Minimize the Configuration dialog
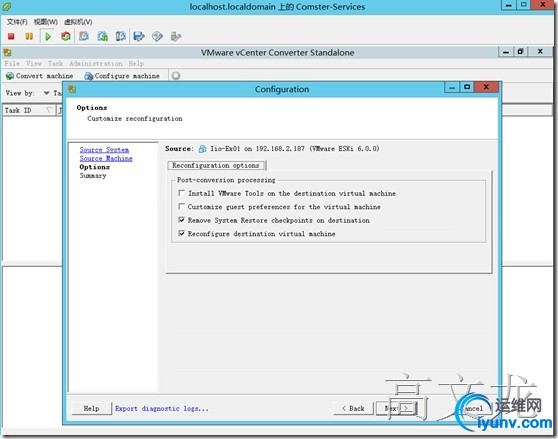The width and height of the screenshot is (558, 439). pyautogui.click(x=452, y=88)
